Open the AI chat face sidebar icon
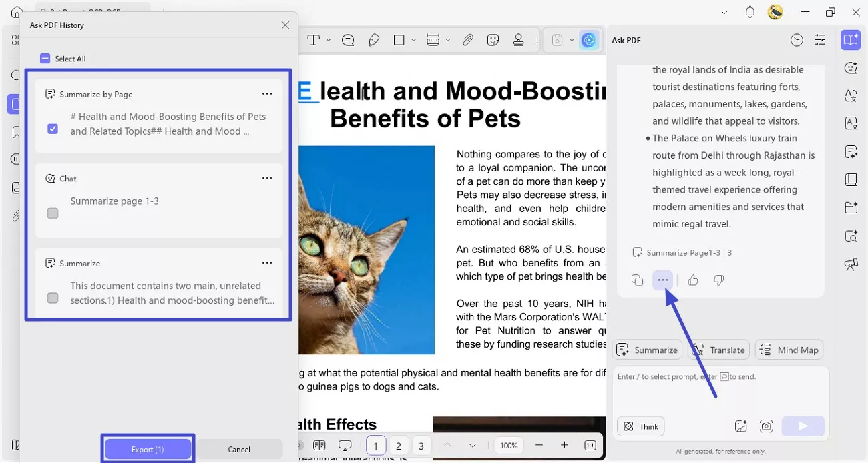This screenshot has width=868, height=463. 851,68
